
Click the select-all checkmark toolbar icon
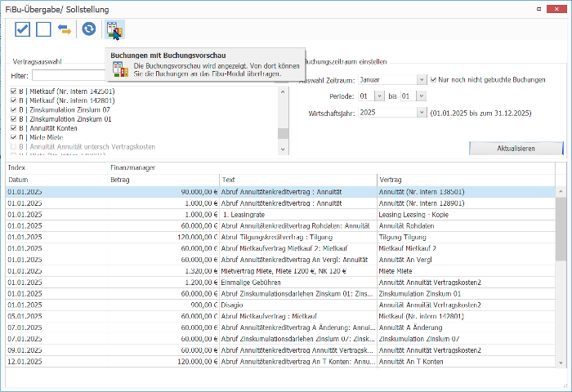(x=23, y=29)
